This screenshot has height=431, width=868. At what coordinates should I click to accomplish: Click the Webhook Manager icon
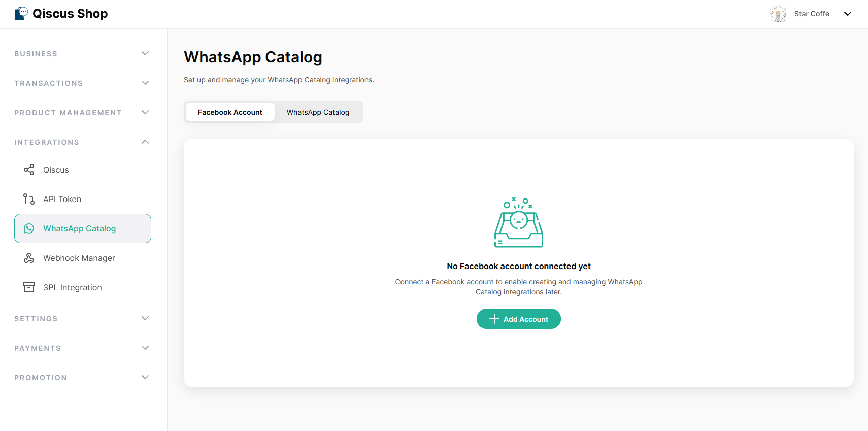coord(29,258)
